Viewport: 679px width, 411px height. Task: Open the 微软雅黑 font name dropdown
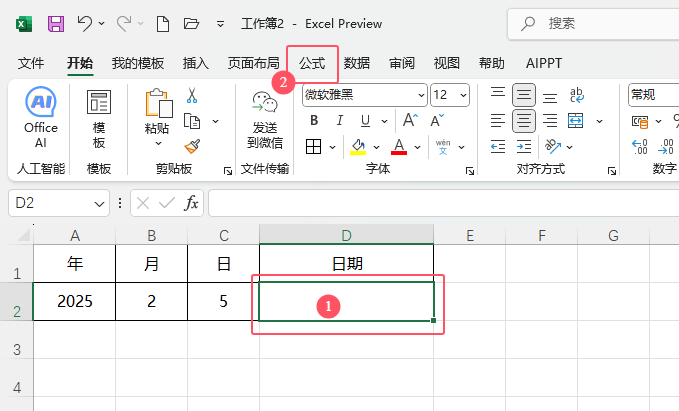coord(421,95)
